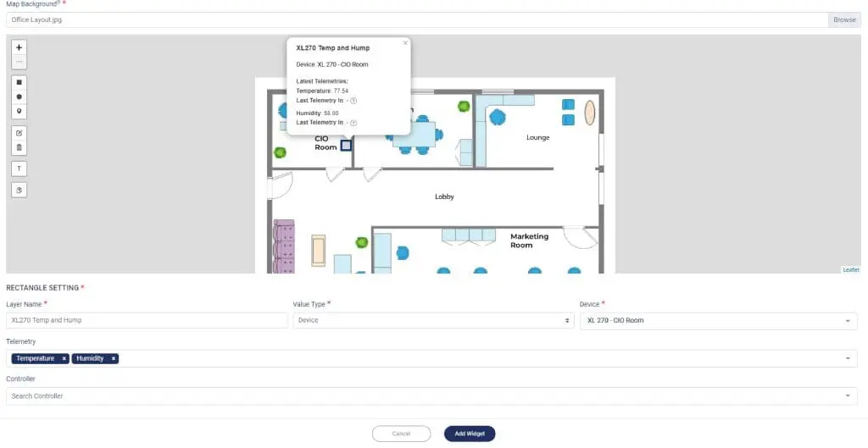The image size is (868, 448).
Task: Remove the Temperature telemetry tag
Action: click(64, 359)
